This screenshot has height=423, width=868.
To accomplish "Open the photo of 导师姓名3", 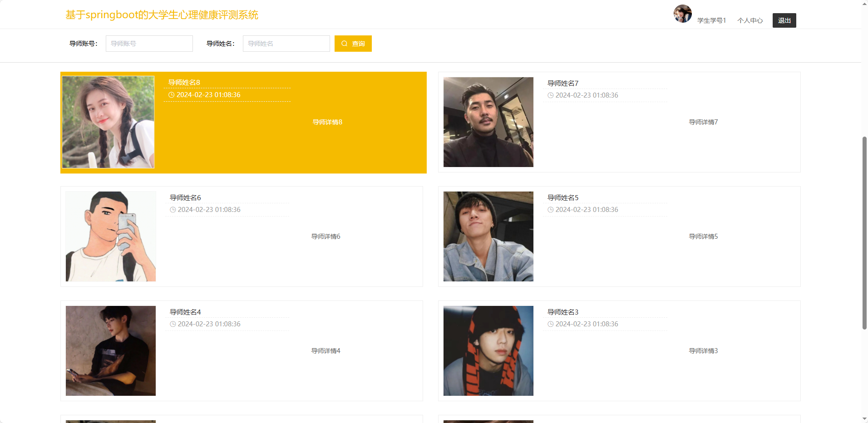I will pyautogui.click(x=488, y=351).
